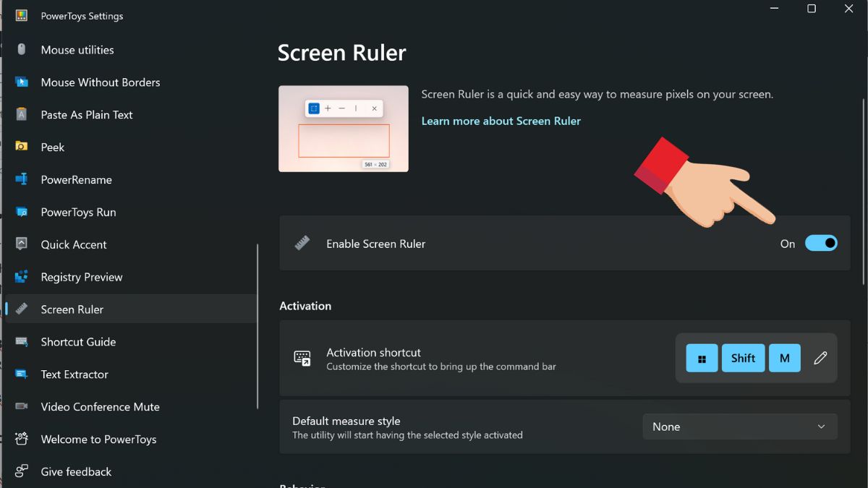The height and width of the screenshot is (488, 868).
Task: Go to the Shortcut Guide page
Action: [x=78, y=342]
